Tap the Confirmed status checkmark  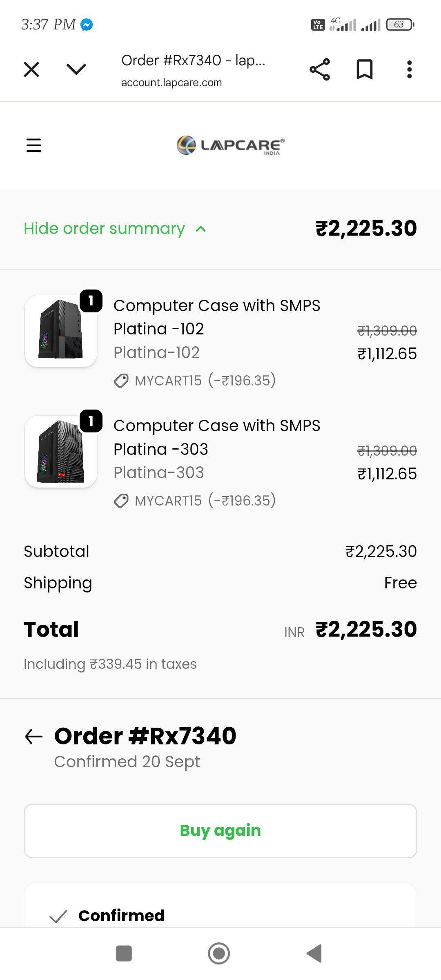tap(58, 916)
